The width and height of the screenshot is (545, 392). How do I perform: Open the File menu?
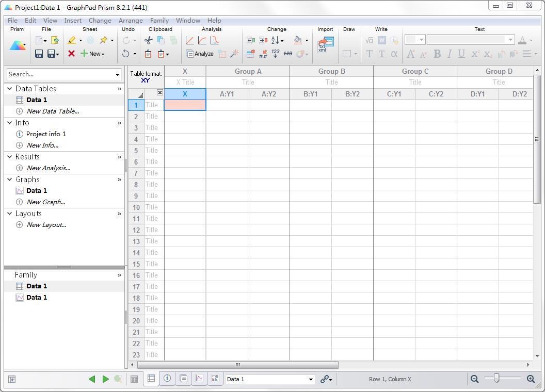coord(12,21)
